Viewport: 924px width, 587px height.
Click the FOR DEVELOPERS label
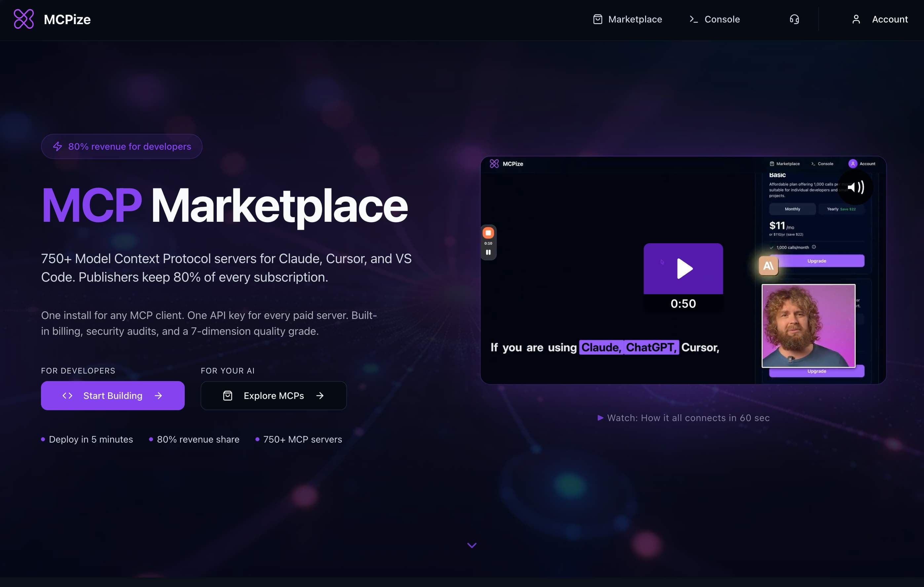pos(78,371)
